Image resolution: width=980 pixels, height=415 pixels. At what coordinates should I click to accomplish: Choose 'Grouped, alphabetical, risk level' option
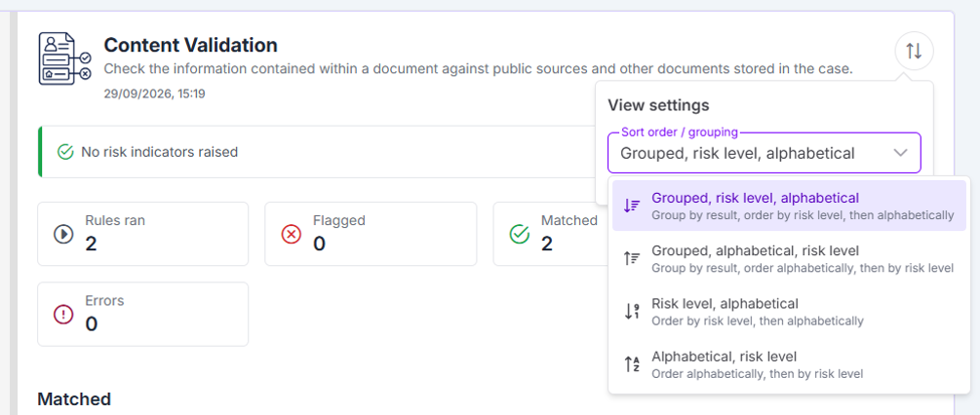[x=790, y=259]
